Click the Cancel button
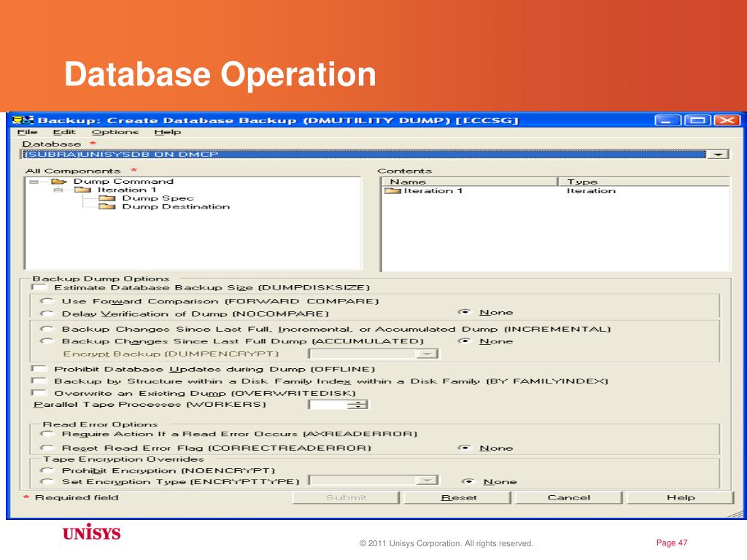 click(x=569, y=497)
